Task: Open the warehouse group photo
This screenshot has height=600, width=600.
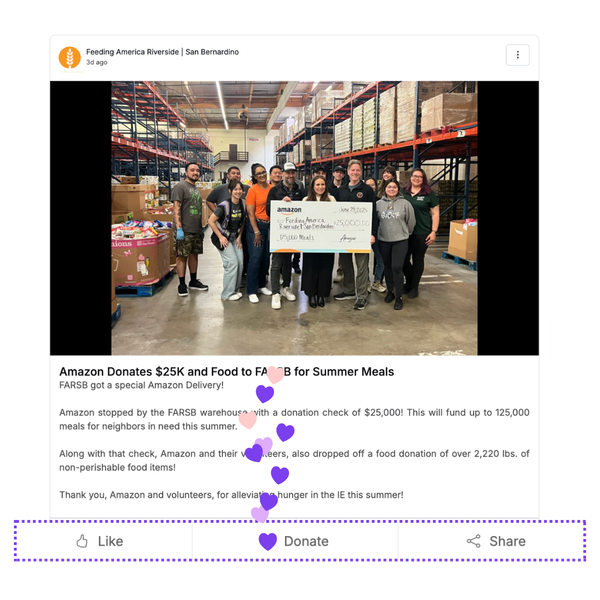Action: pyautogui.click(x=294, y=218)
